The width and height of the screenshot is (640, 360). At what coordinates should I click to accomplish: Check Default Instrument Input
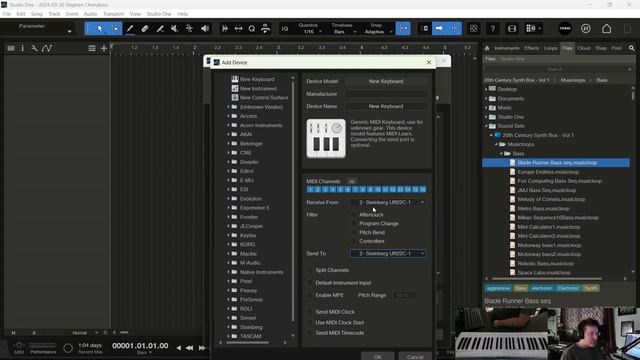310,283
